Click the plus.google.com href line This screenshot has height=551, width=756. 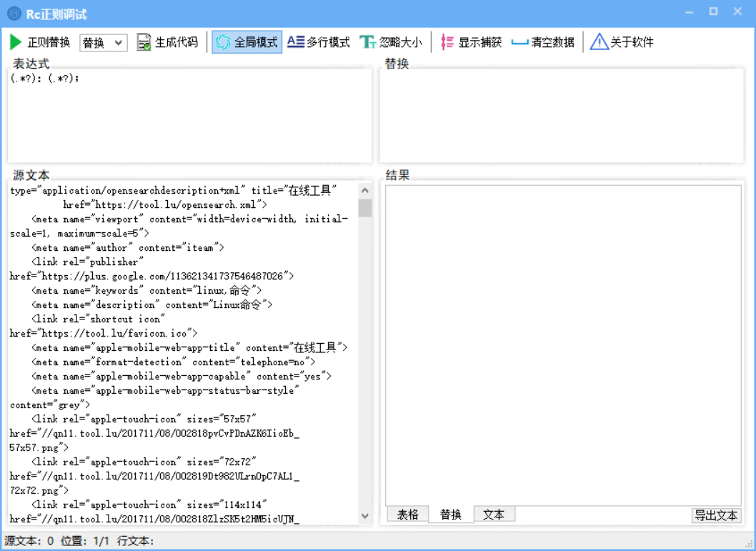click(x=151, y=277)
